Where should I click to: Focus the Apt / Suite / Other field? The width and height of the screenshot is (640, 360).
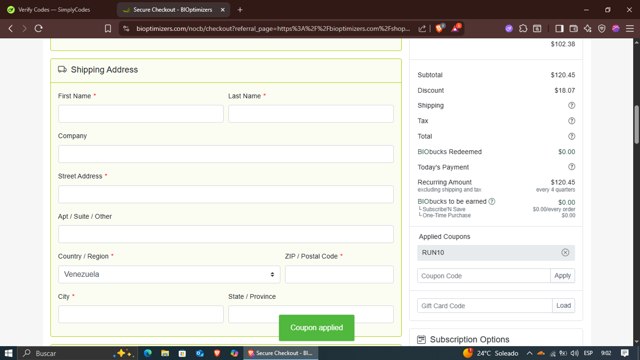point(226,234)
